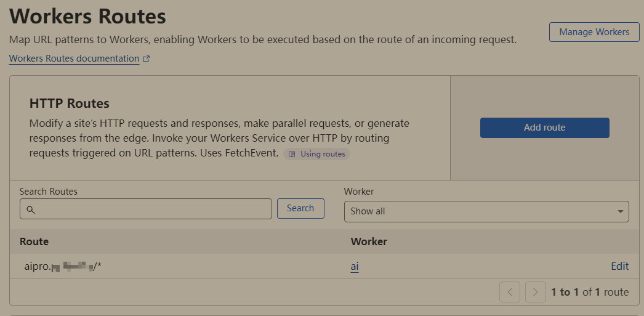Click the magnifier icon in search field
This screenshot has height=316, width=644.
31,209
